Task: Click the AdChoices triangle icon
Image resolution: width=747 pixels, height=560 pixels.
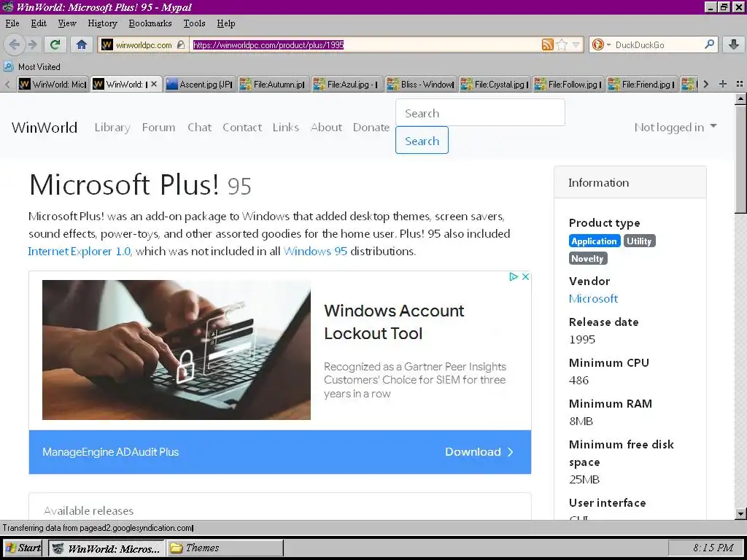Action: pos(513,276)
